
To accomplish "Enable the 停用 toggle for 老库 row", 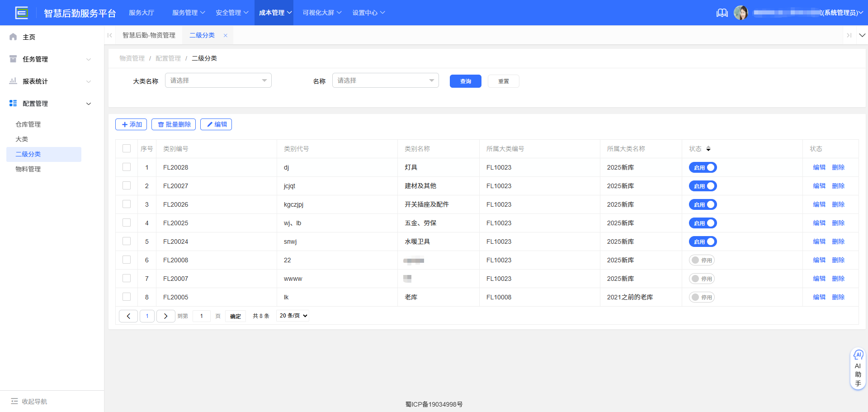I will (702, 297).
